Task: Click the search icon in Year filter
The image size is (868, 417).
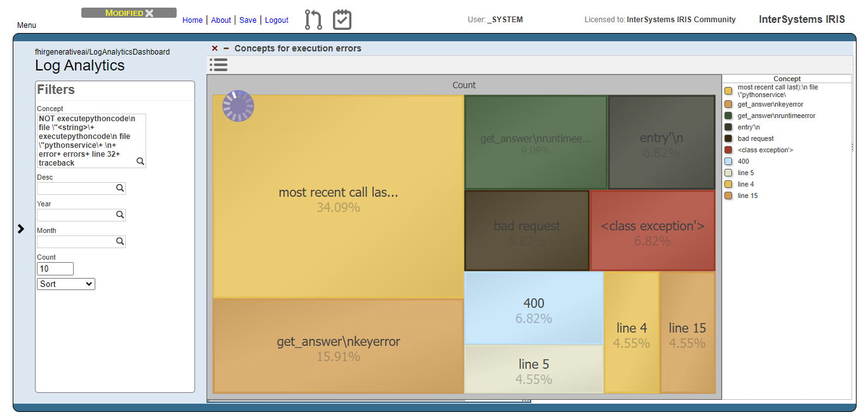Action: tap(119, 215)
